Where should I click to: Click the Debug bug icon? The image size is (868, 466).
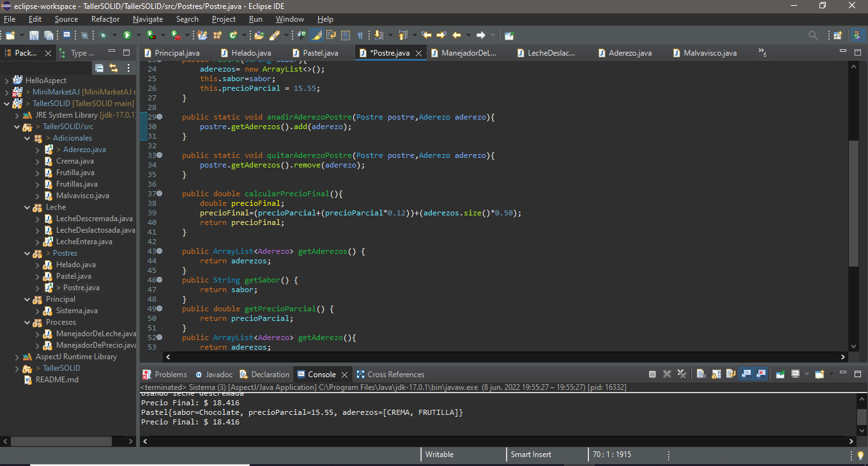[103, 35]
